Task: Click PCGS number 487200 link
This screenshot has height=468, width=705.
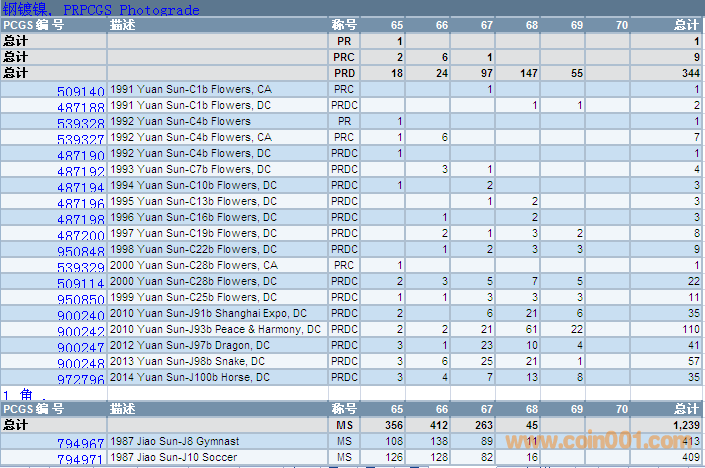Action: tap(81, 235)
